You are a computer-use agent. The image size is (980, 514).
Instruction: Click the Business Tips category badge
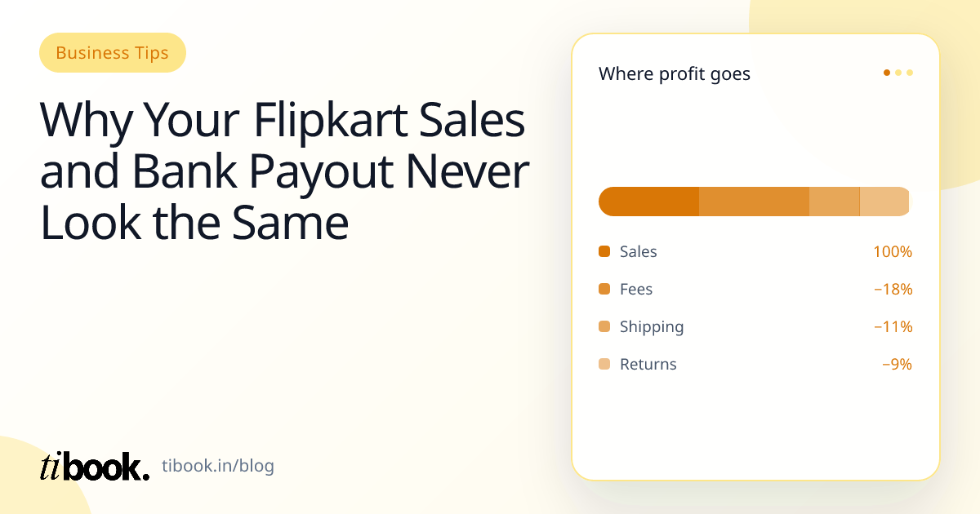pyautogui.click(x=113, y=53)
